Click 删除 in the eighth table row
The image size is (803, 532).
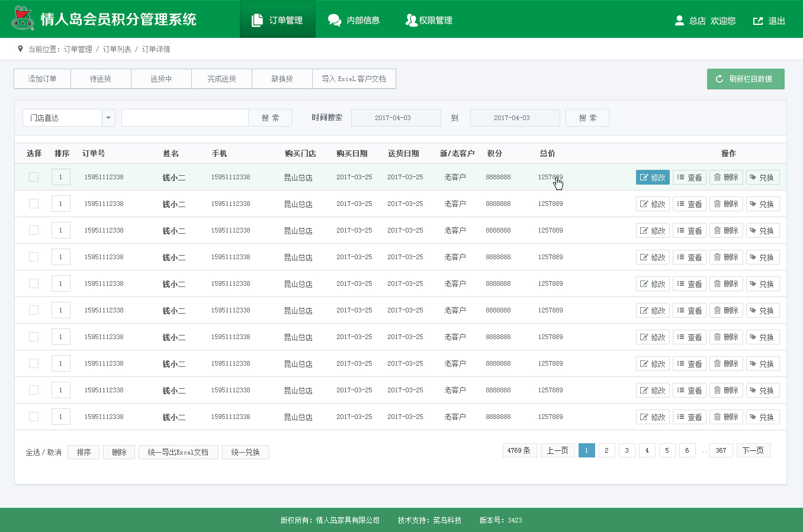click(726, 364)
